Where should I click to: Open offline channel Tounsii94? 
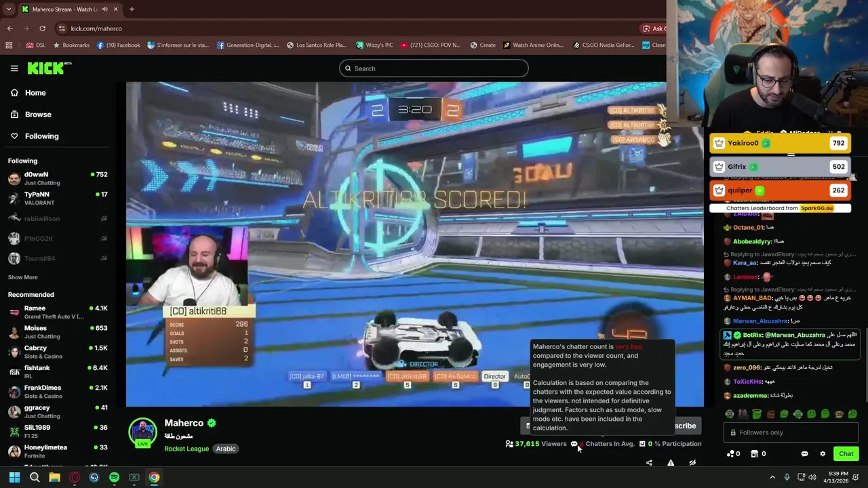[x=58, y=258]
